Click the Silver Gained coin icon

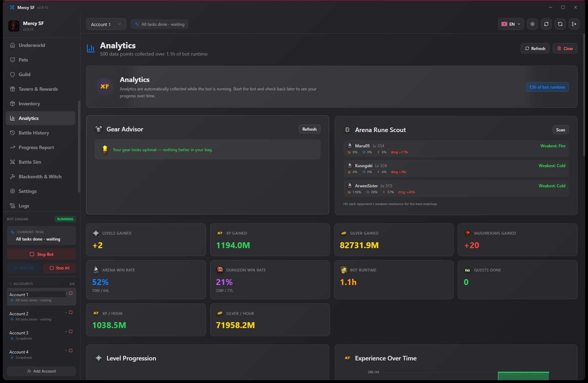pos(344,233)
